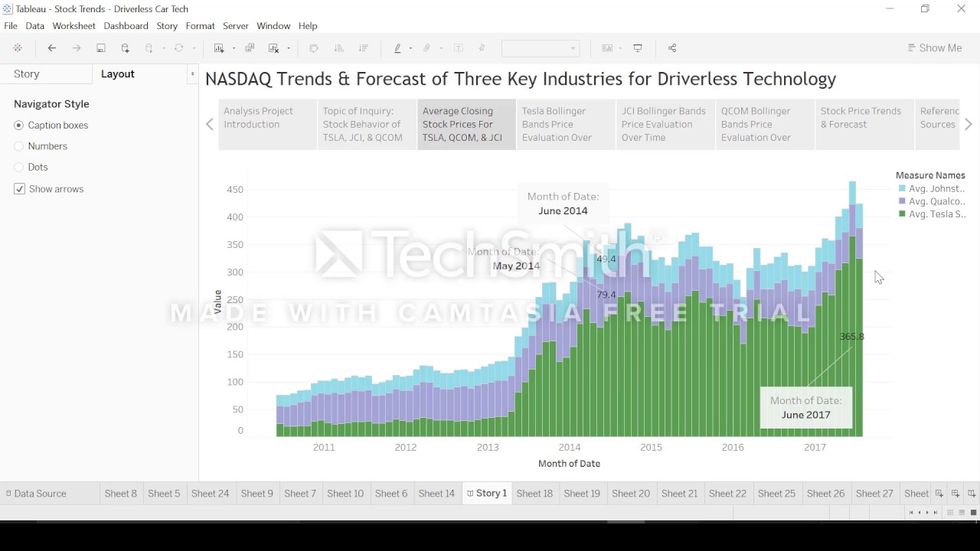Click the New Dashboard tab icon

955,494
